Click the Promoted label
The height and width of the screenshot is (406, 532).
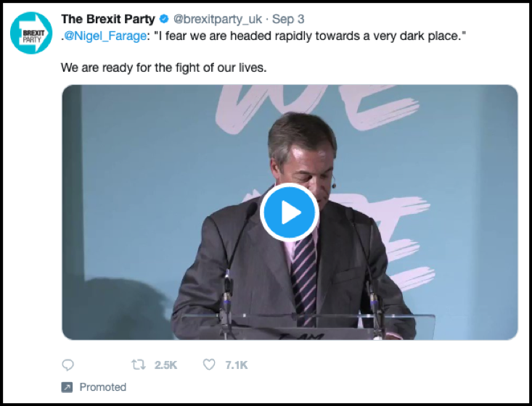pyautogui.click(x=102, y=387)
